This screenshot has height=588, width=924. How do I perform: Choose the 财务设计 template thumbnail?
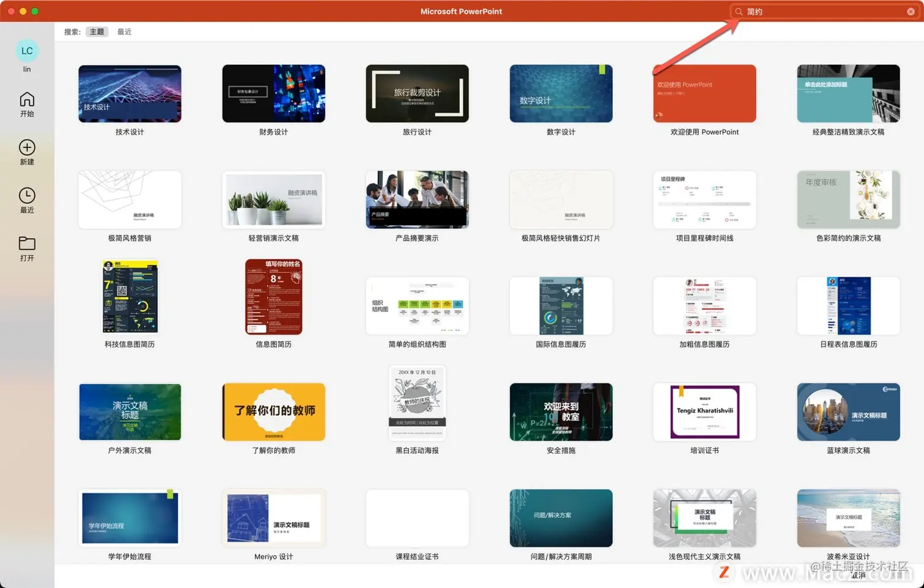[x=274, y=93]
